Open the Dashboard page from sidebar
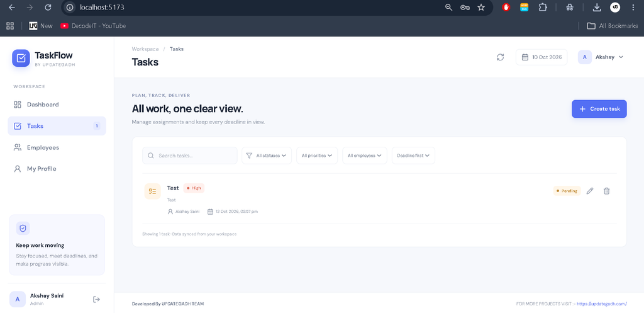The height and width of the screenshot is (313, 644). point(57,105)
